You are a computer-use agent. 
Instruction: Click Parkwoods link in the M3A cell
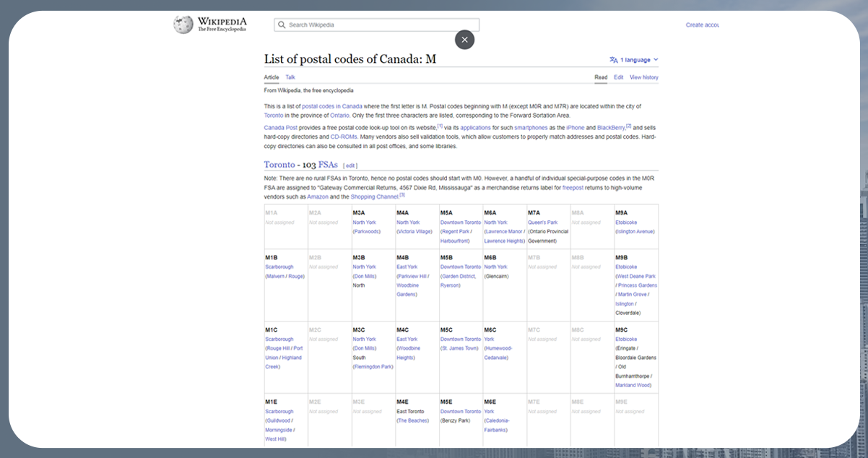pos(367,232)
